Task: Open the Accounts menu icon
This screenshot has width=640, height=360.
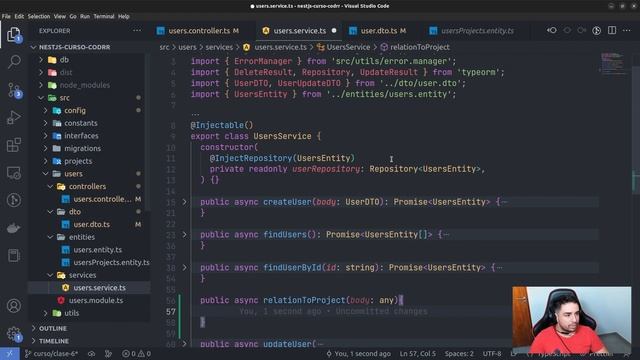Action: coord(14,305)
